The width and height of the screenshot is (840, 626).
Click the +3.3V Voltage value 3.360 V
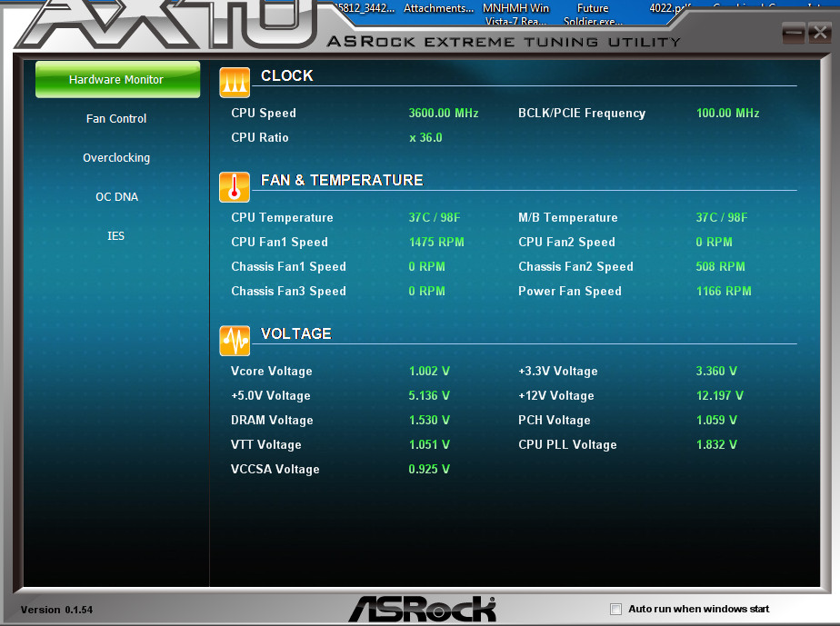click(x=716, y=371)
